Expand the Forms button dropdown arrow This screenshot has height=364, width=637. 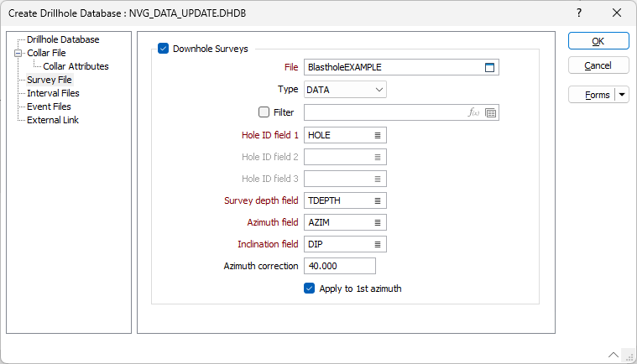622,95
